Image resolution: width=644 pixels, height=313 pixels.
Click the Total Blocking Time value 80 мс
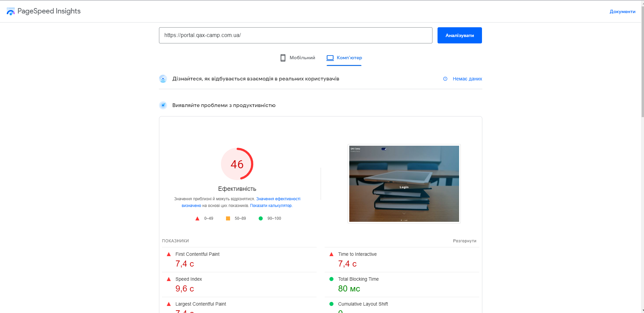[349, 289]
